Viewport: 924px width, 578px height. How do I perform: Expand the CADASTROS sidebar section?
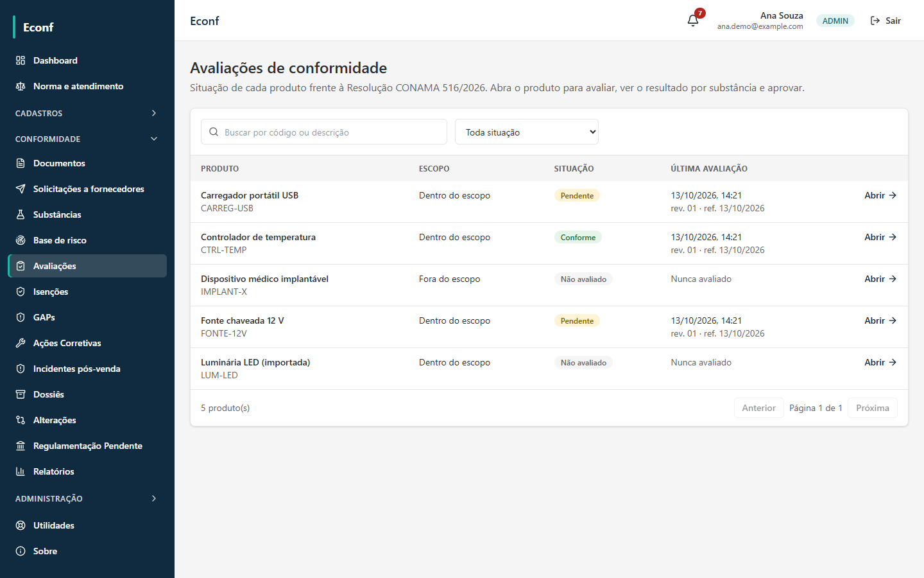coord(87,113)
